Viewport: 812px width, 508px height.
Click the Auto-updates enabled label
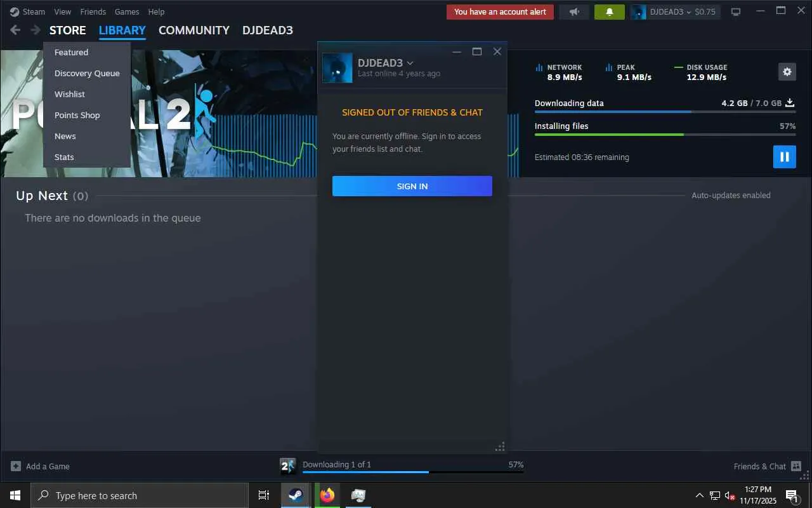(x=731, y=196)
